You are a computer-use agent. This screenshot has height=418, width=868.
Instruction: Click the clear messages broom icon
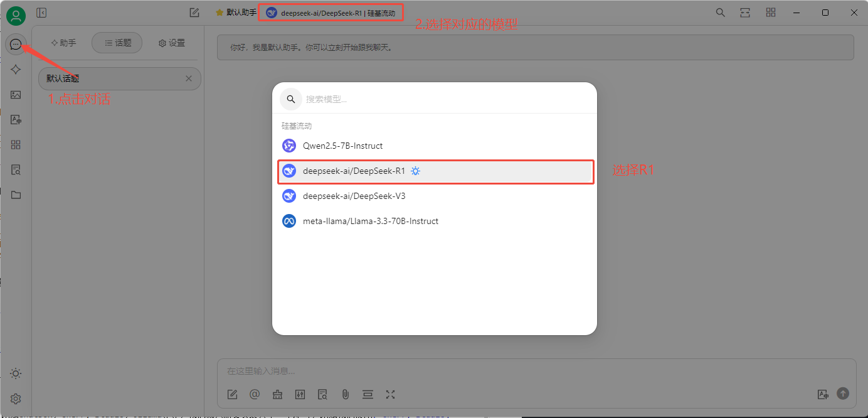pyautogui.click(x=277, y=394)
